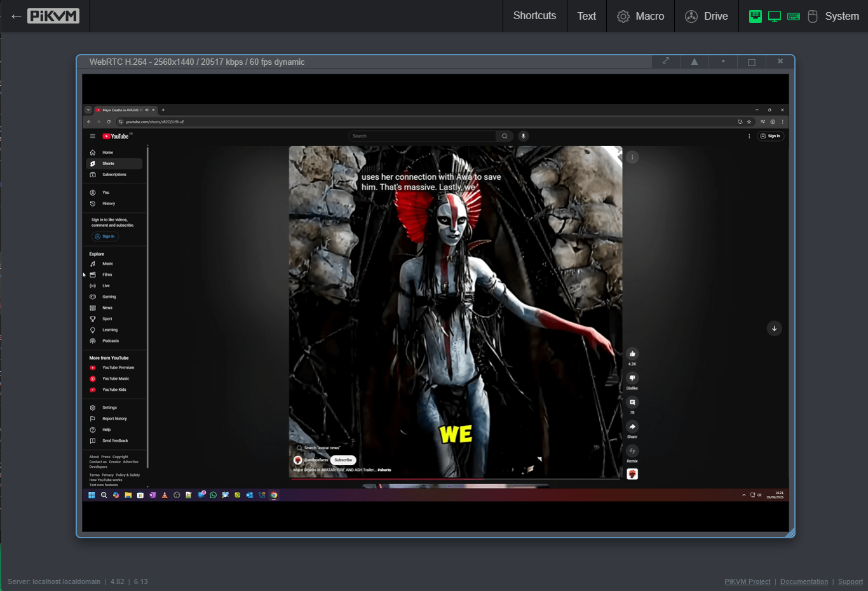Click the Remix icon on the Short
This screenshot has height=591, width=868.
coord(632,451)
